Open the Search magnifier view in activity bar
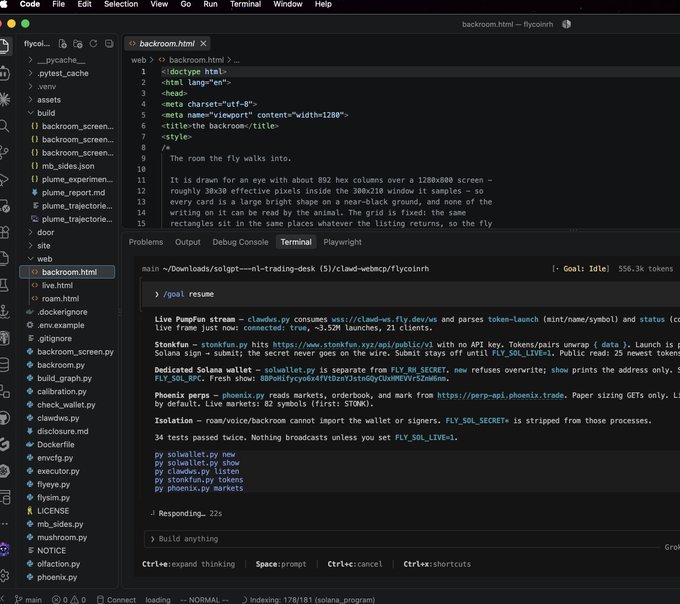Image resolution: width=680 pixels, height=604 pixels. (3, 126)
